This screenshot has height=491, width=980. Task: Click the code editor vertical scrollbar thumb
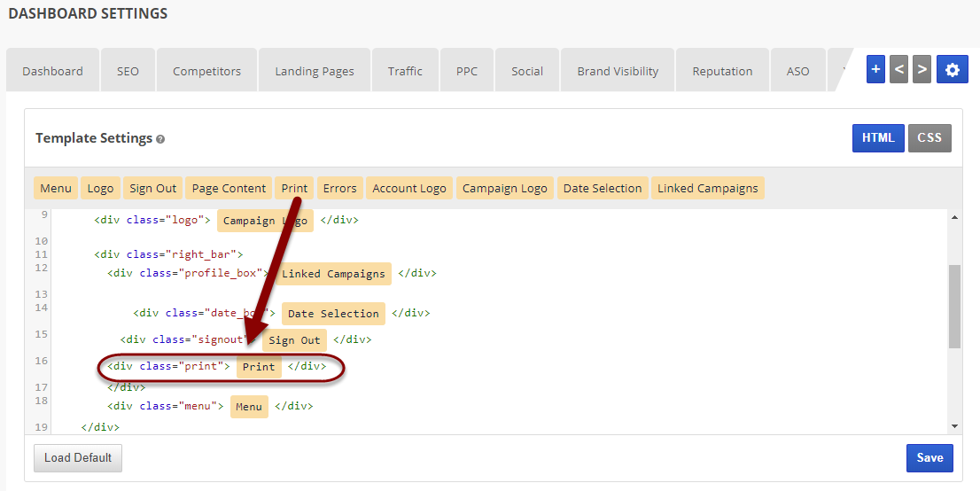[954, 306]
